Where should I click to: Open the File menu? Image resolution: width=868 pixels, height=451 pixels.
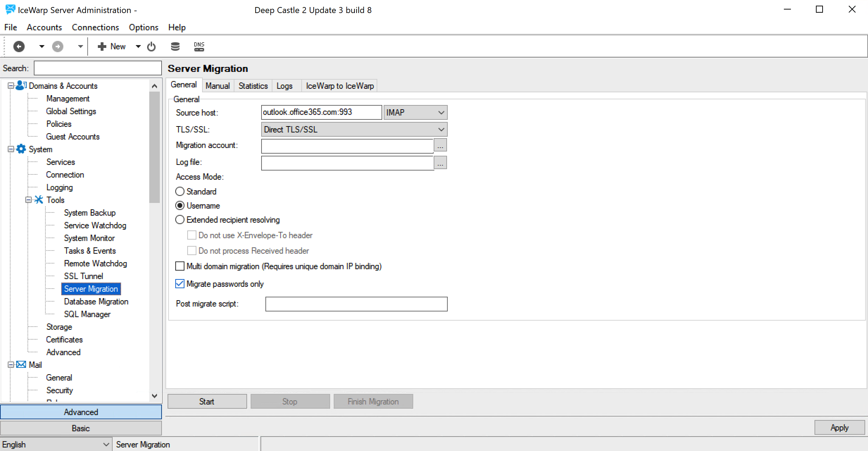(x=11, y=27)
